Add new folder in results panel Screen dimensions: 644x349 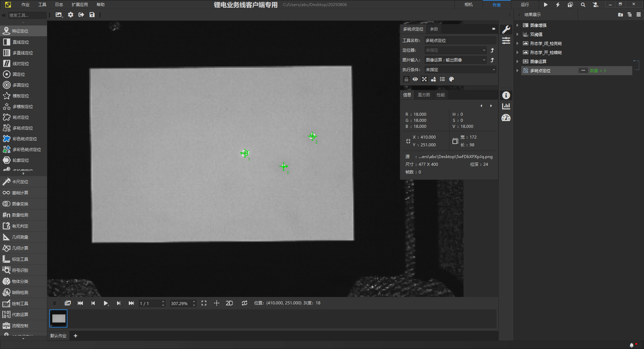pyautogui.click(x=620, y=15)
